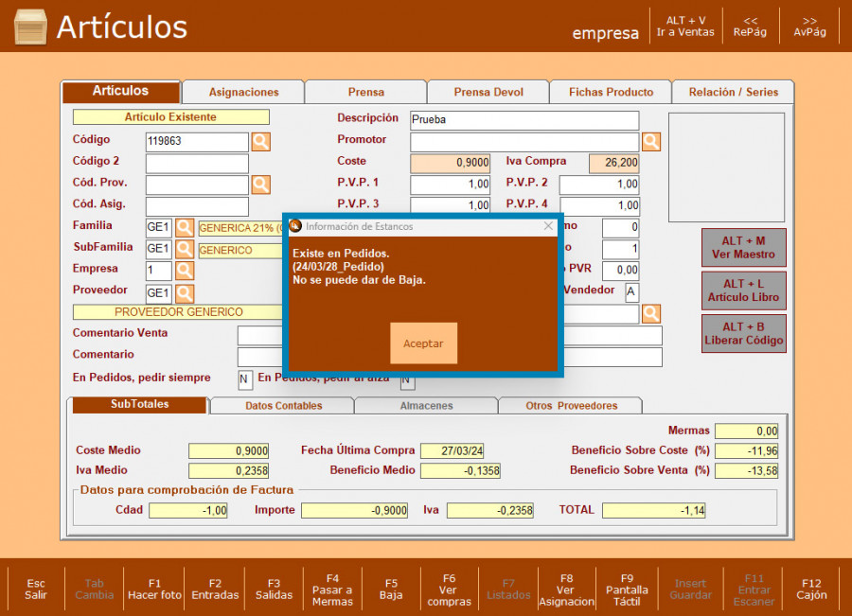Viewport: 852px width, 616px height.
Task: Open the Empresa search icon
Action: coord(185,272)
